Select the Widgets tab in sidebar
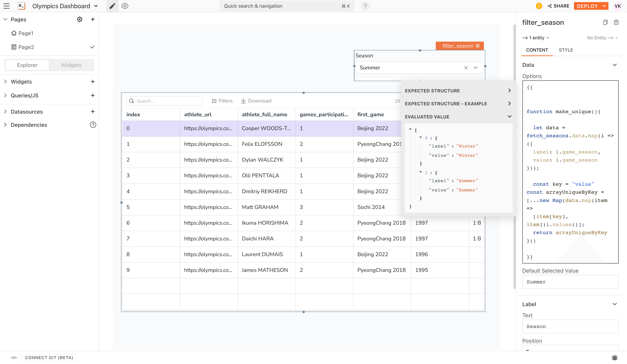Image resolution: width=627 pixels, height=364 pixels. [71, 65]
